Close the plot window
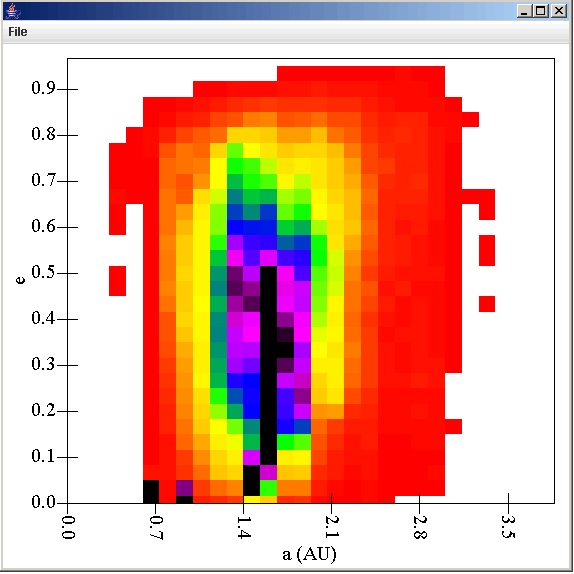 [559, 11]
